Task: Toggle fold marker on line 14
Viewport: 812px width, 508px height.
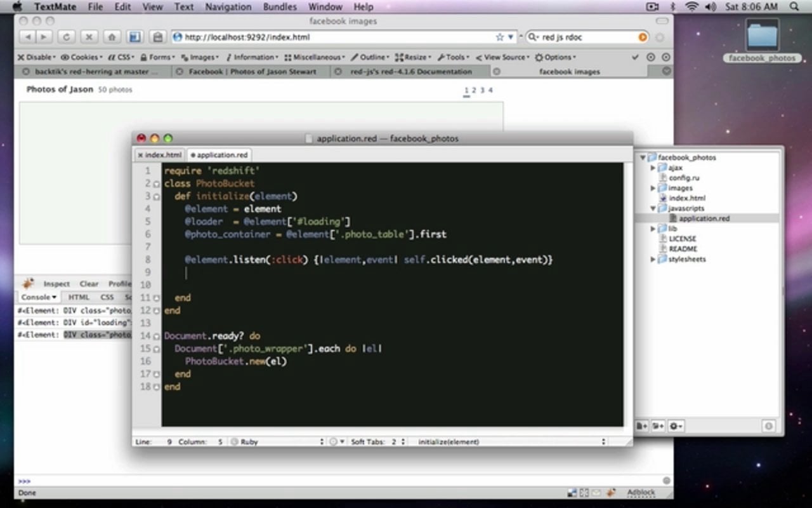Action: click(x=157, y=337)
